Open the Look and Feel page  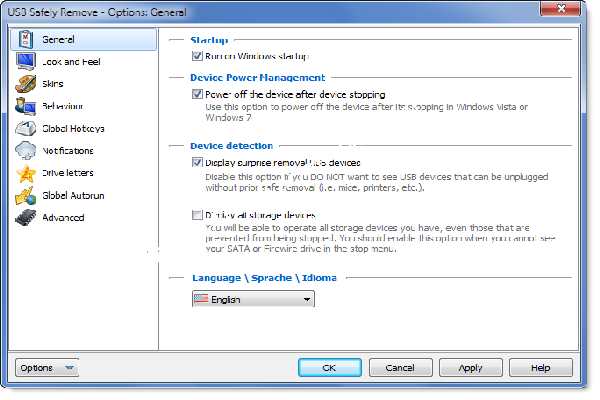[71, 62]
